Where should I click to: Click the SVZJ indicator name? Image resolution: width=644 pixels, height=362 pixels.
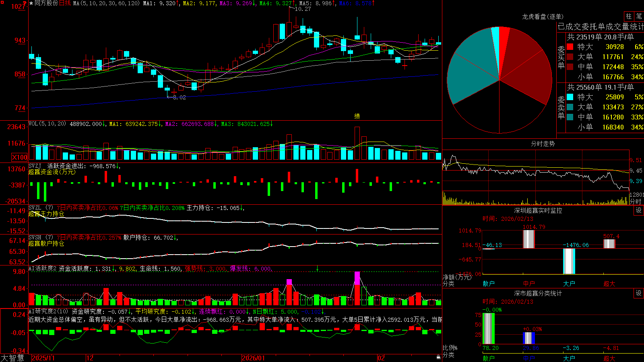[x=35, y=166]
